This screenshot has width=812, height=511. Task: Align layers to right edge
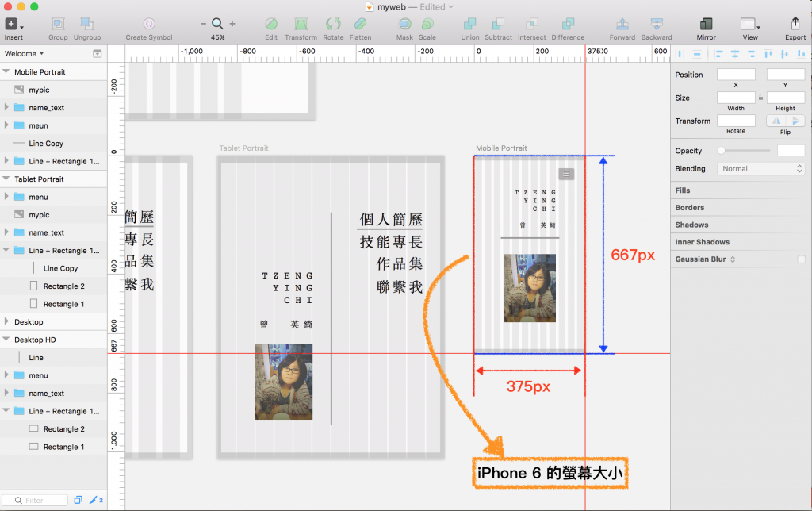tap(752, 54)
